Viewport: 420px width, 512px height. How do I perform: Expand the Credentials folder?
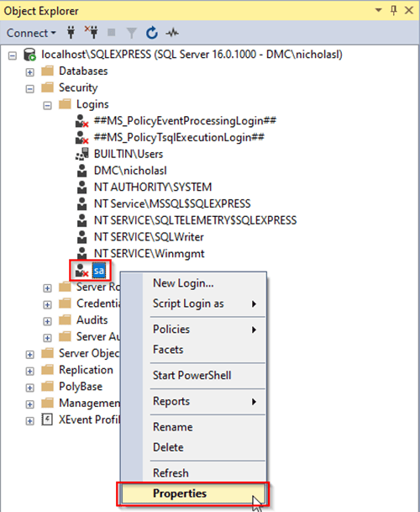47,305
